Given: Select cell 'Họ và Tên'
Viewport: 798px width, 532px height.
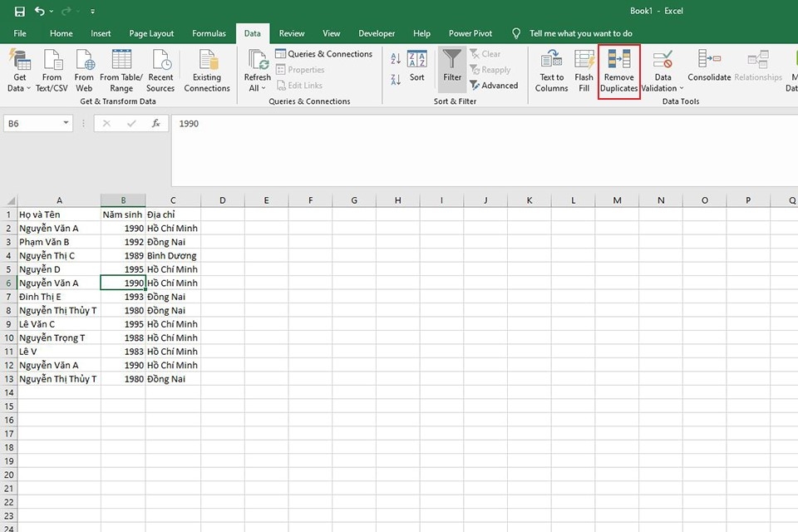Looking at the screenshot, I should point(59,214).
